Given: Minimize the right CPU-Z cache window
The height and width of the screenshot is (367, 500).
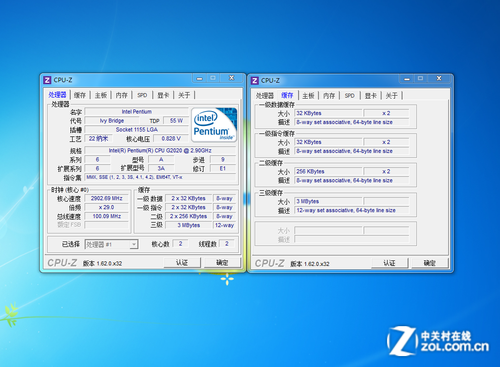Looking at the screenshot, I should coord(407,79).
